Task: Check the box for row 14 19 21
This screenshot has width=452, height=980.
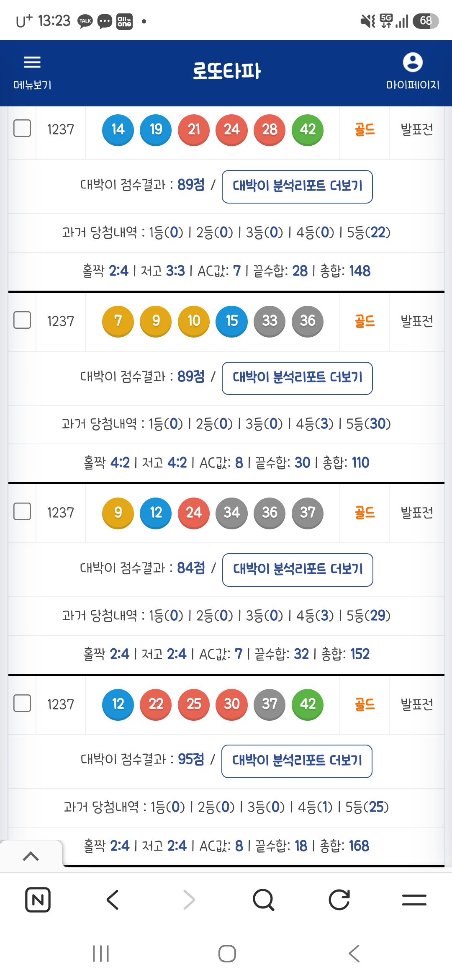Action: point(22,128)
